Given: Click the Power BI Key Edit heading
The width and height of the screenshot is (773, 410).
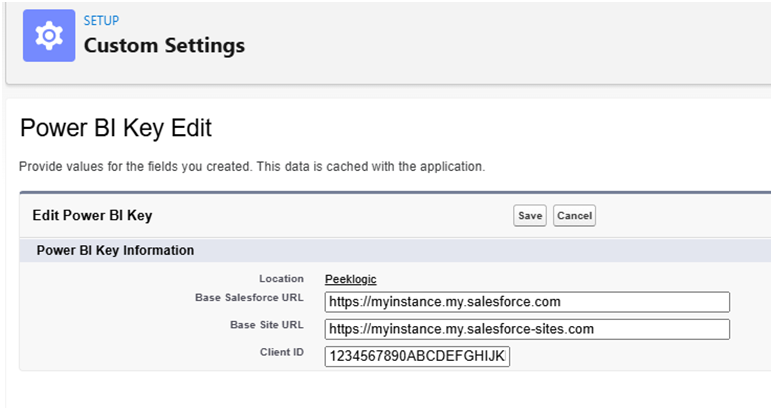Looking at the screenshot, I should coord(116,129).
